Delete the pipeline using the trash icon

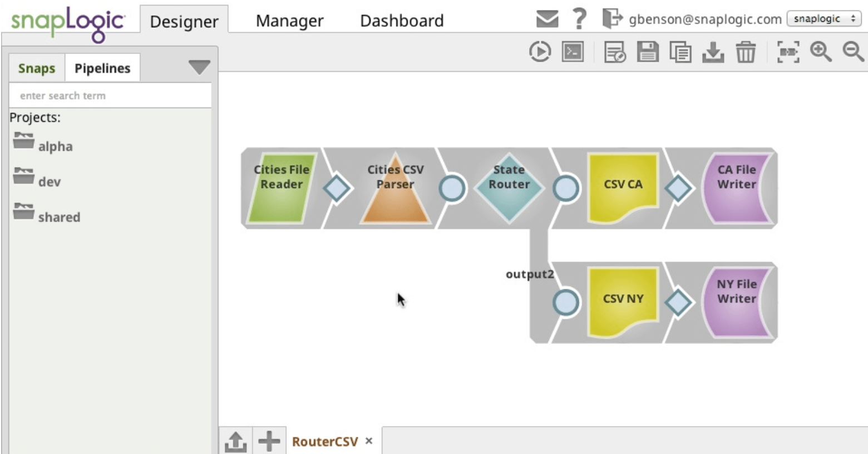point(746,52)
